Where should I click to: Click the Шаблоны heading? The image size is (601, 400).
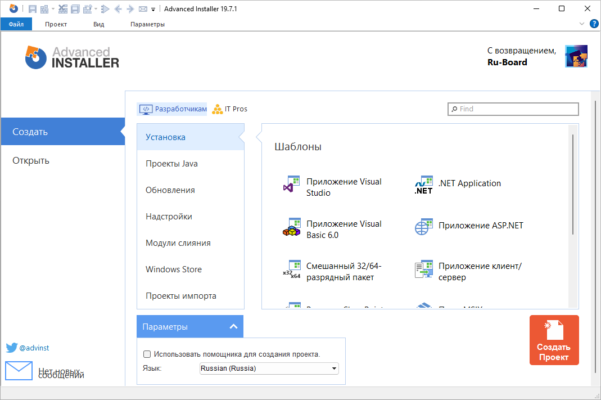click(298, 147)
